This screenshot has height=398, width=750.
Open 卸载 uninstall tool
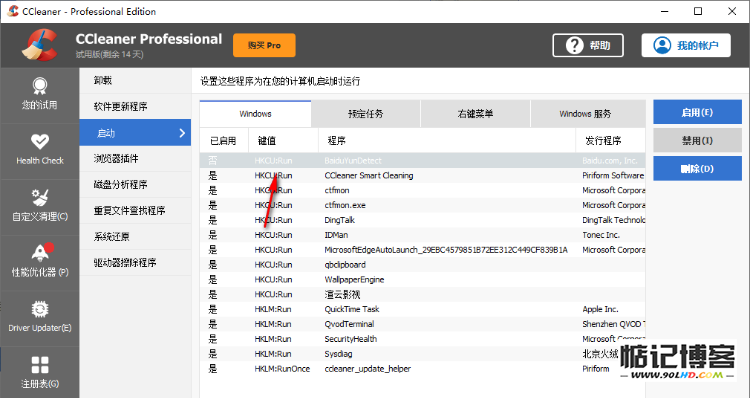pos(135,81)
